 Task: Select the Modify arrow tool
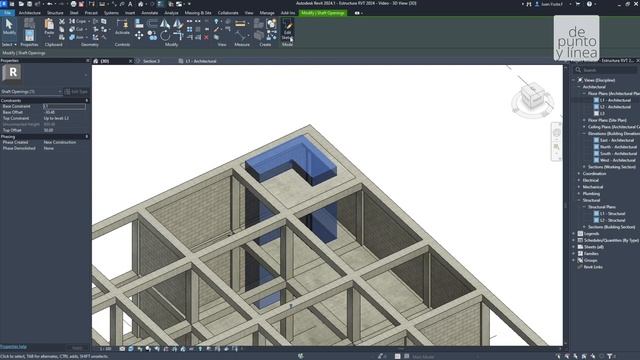pyautogui.click(x=9, y=27)
